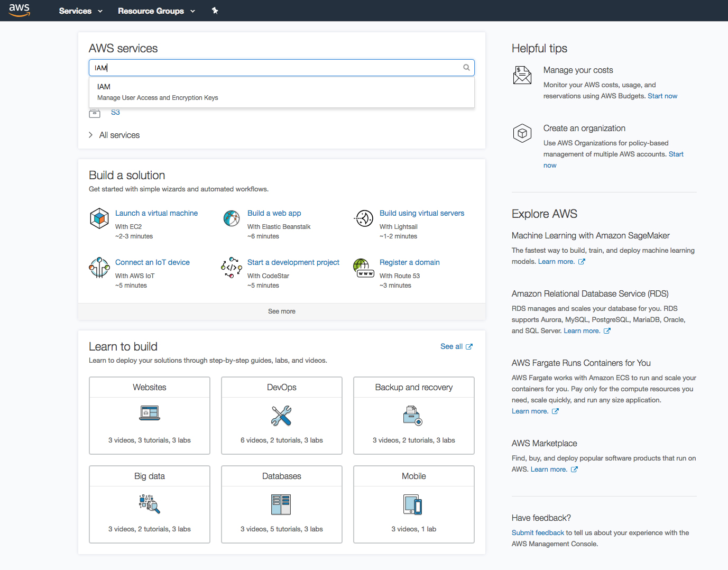Image resolution: width=728 pixels, height=570 pixels.
Task: Open the Services dropdown menu
Action: [x=80, y=11]
